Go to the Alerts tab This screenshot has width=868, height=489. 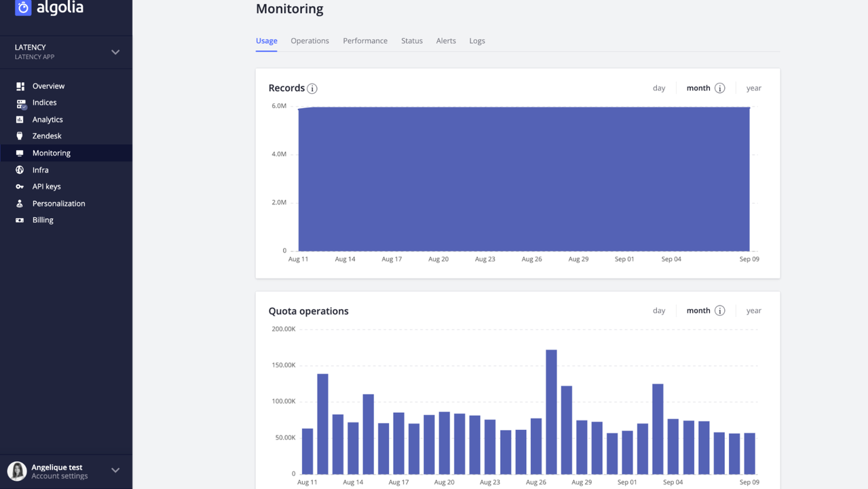(446, 41)
